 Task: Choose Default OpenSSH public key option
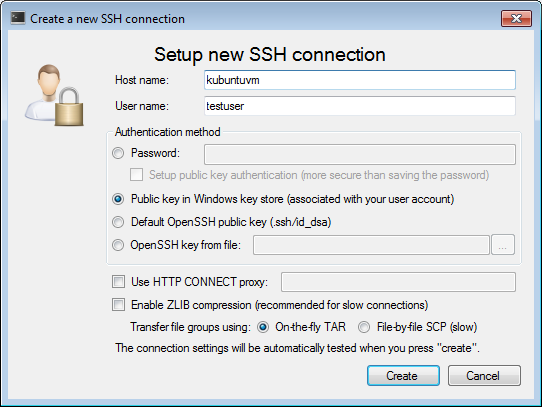(x=118, y=222)
